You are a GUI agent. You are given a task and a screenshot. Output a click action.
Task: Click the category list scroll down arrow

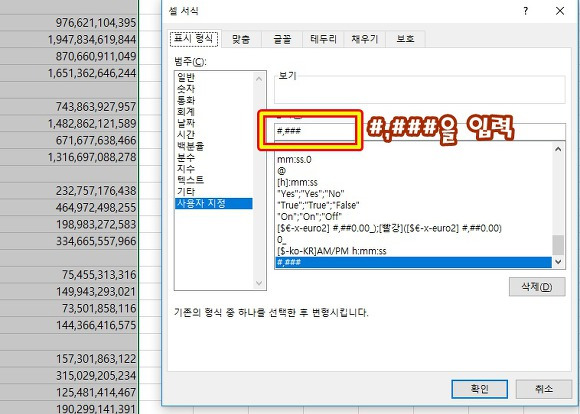pyautogui.click(x=259, y=283)
